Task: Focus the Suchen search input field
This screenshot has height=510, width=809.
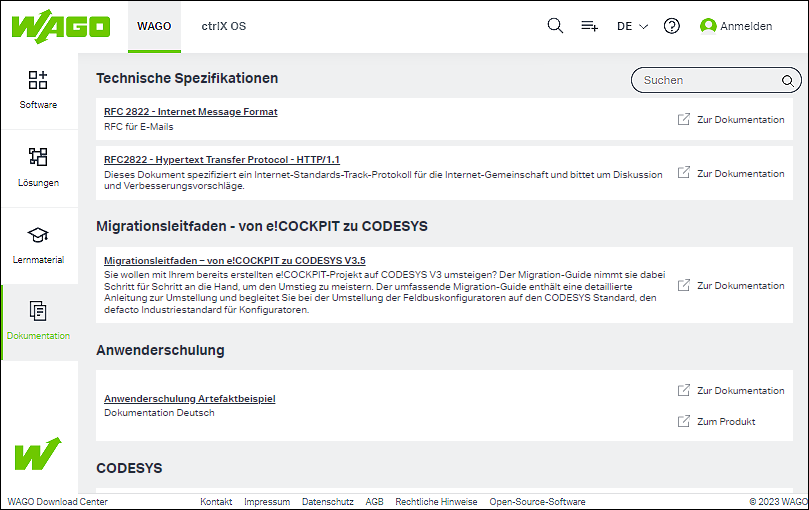Action: (716, 80)
